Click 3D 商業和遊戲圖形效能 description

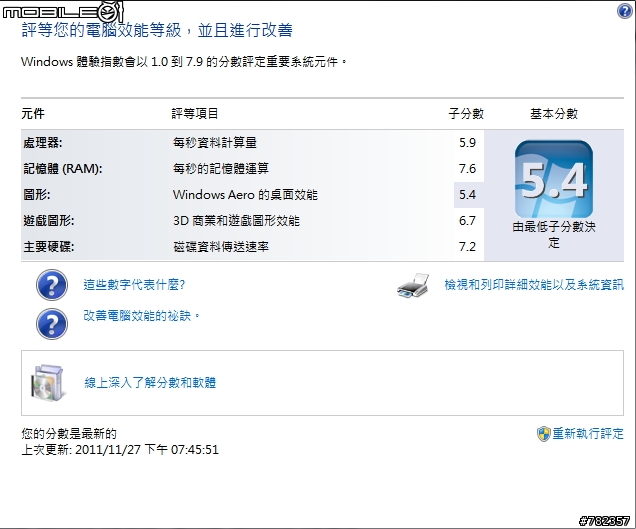pos(236,221)
